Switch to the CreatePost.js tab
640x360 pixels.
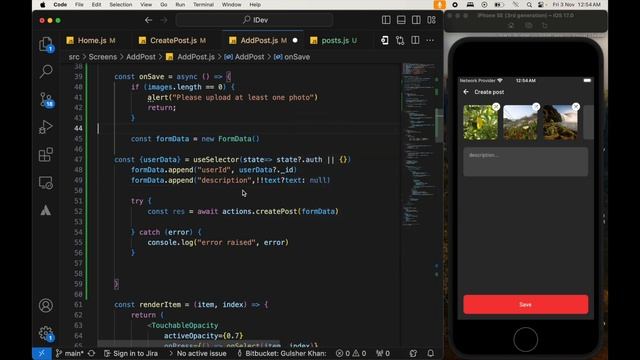point(173,40)
